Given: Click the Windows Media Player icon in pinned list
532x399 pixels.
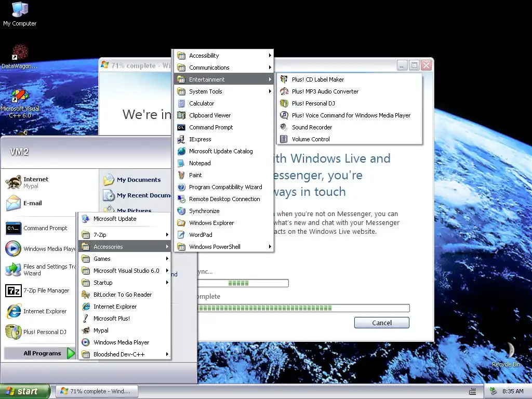Looking at the screenshot, I should point(14,249).
